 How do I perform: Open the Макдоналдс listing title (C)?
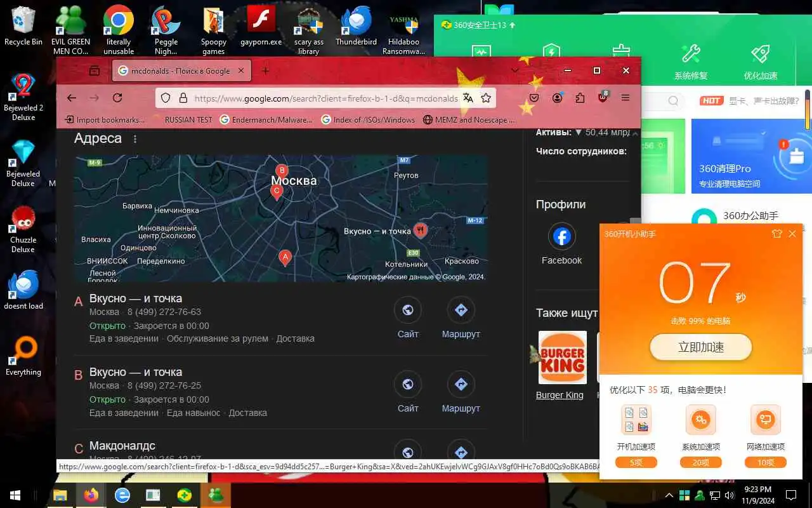pos(122,446)
